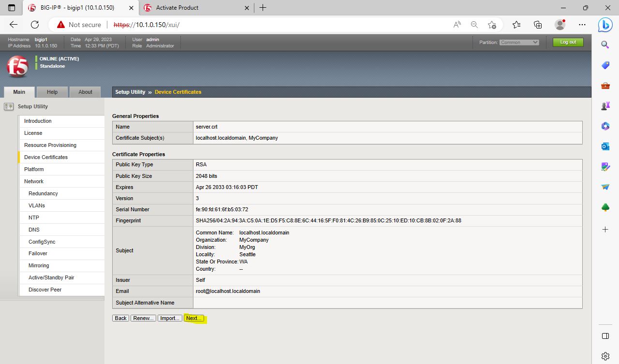The width and height of the screenshot is (619, 364).
Task: Refresh the page with reload icon
Action: (35, 25)
